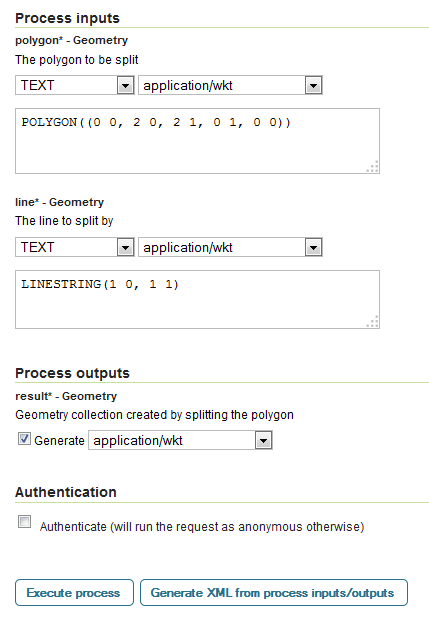Viewport: 429px width, 619px height.
Task: Click Generate XML from process inputs/outputs
Action: tap(274, 593)
